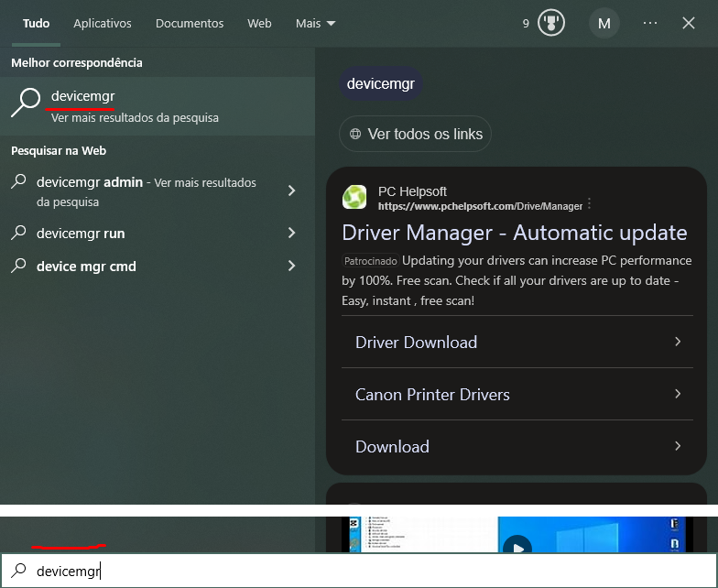This screenshot has height=588, width=718.
Task: Switch to the Web tab
Action: click(x=259, y=24)
